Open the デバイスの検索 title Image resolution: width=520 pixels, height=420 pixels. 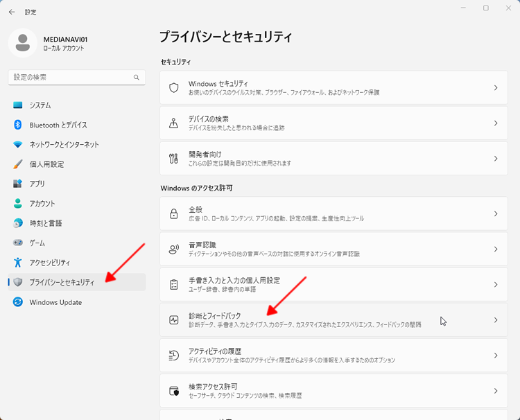pos(208,119)
